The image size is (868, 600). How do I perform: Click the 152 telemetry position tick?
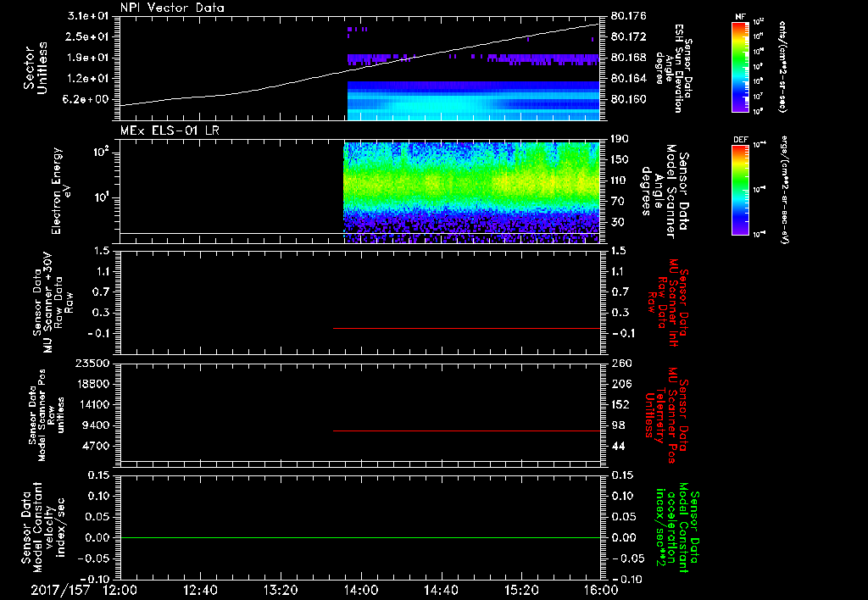pos(620,404)
